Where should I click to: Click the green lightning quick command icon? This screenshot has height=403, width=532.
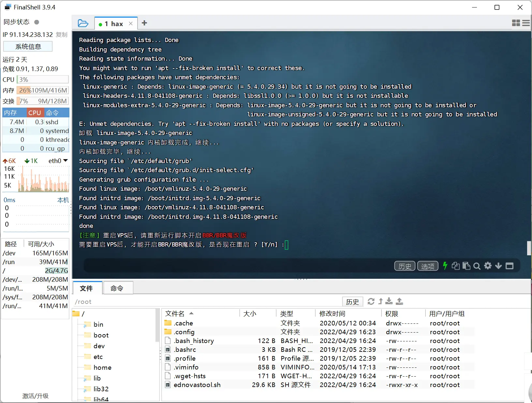(x=445, y=266)
